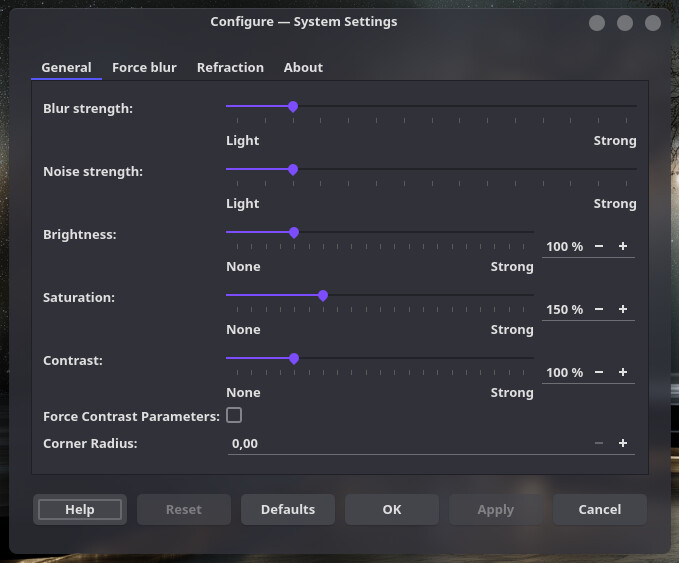Enable Force Contrast Parameters checkbox
Image resolution: width=679 pixels, height=563 pixels.
234,415
